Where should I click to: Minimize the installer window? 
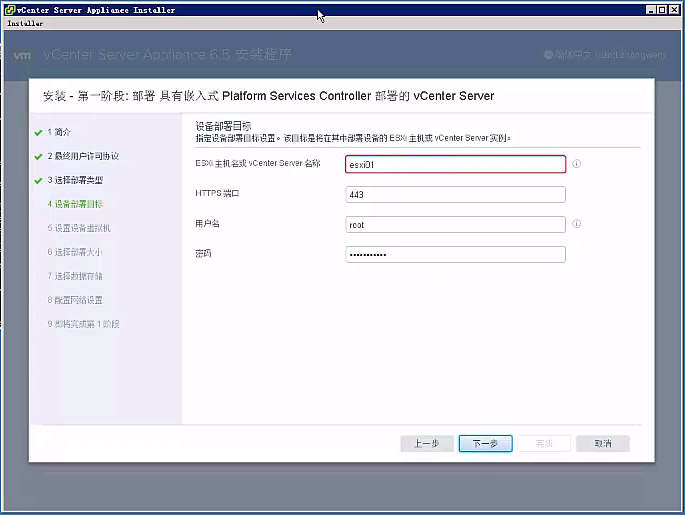[x=650, y=10]
